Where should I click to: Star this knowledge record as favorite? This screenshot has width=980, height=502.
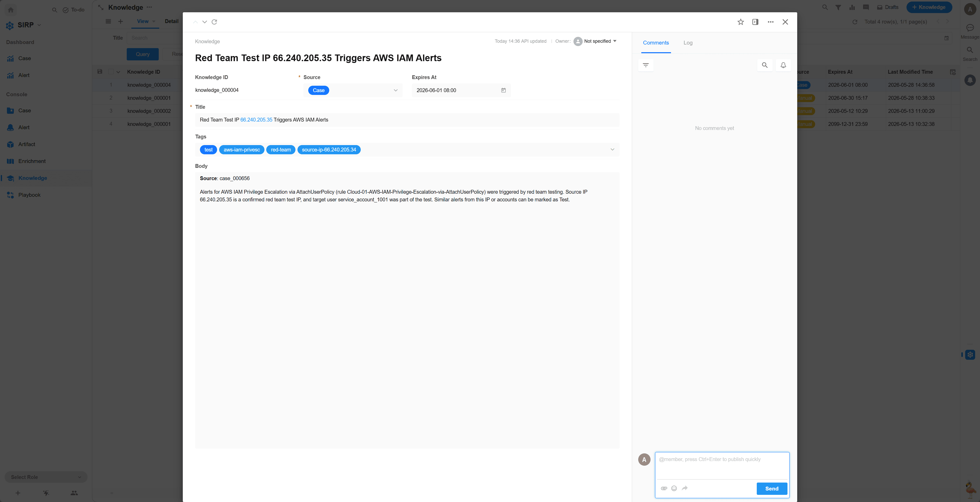tap(740, 22)
